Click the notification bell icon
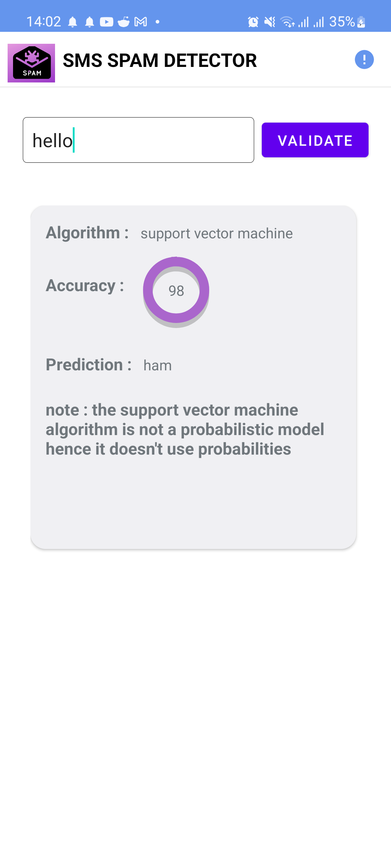Image resolution: width=391 pixels, height=868 pixels. (x=72, y=22)
